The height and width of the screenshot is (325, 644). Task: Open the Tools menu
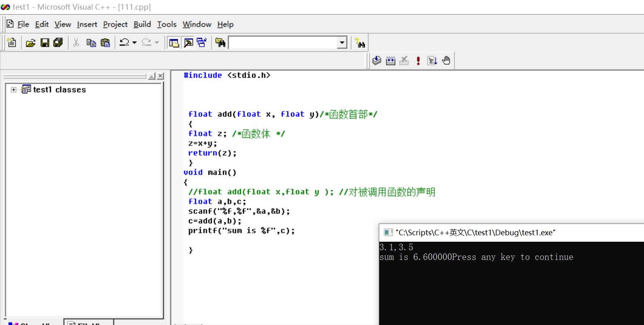(x=167, y=24)
